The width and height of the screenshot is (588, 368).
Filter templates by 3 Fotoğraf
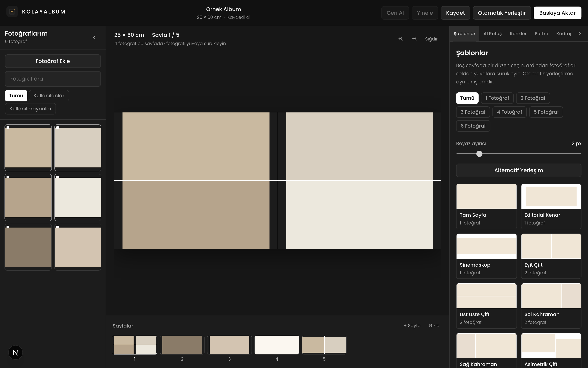pyautogui.click(x=473, y=112)
